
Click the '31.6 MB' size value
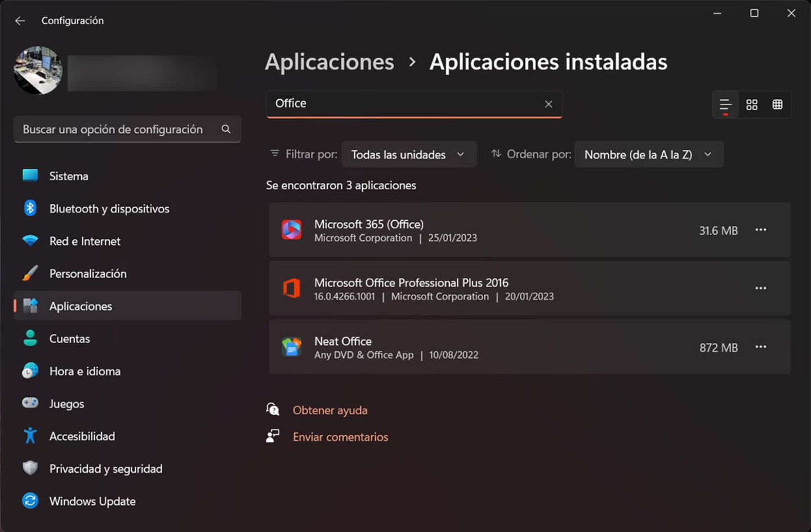719,231
